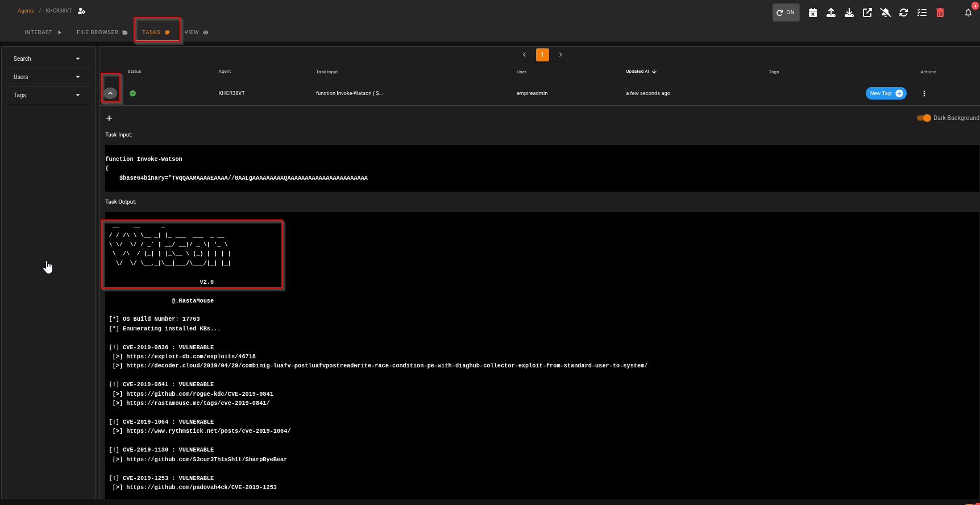This screenshot has width=980, height=505.
Task: Toggle the Dark Background switch
Action: [924, 118]
